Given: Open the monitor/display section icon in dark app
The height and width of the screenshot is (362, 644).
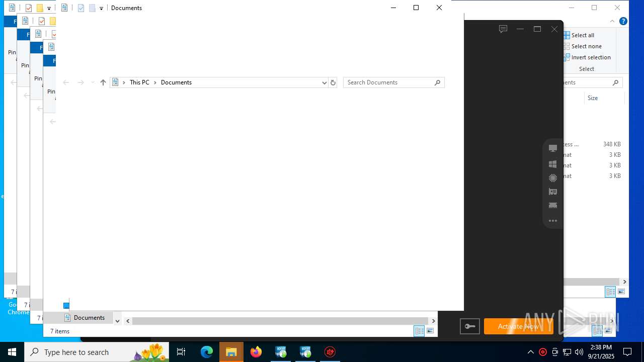Looking at the screenshot, I should click(553, 148).
